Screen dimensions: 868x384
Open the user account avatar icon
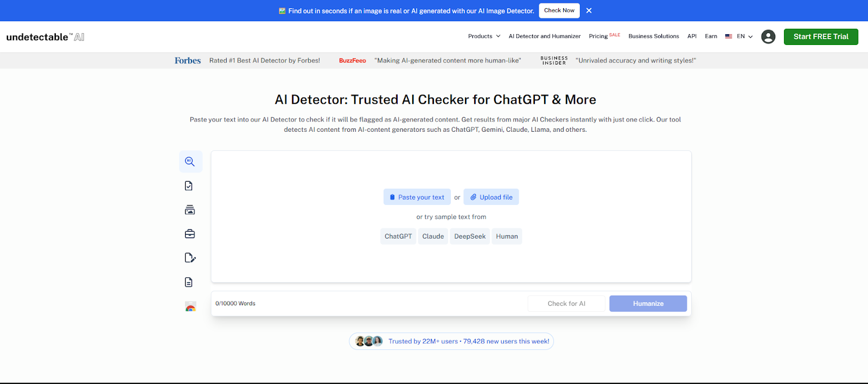tap(768, 36)
